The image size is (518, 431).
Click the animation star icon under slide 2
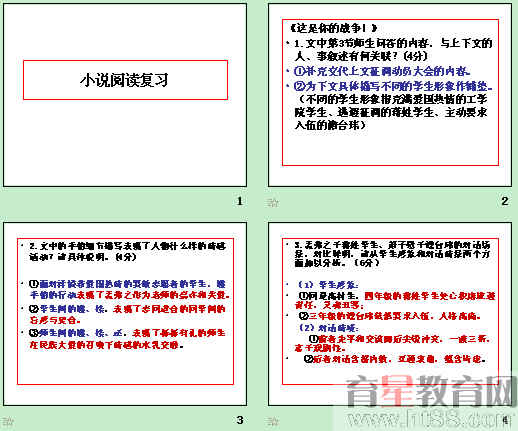coord(273,202)
